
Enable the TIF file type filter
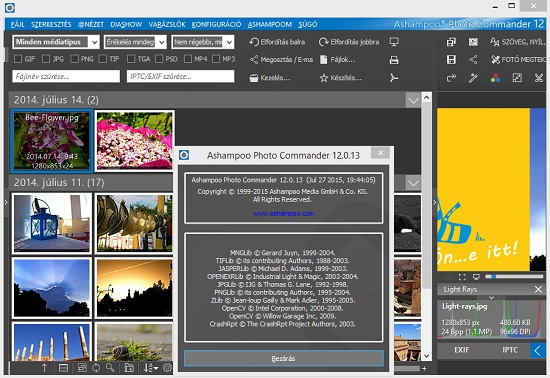[103, 59]
